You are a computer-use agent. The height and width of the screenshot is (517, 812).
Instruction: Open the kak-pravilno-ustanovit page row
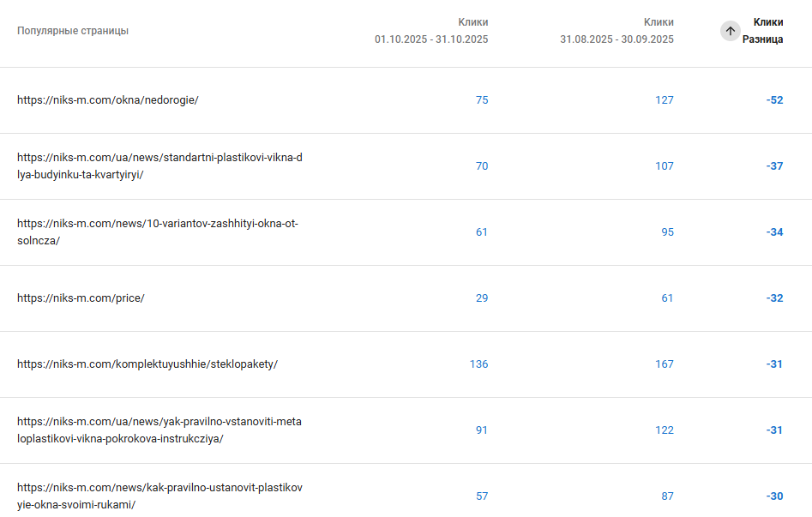(x=159, y=496)
